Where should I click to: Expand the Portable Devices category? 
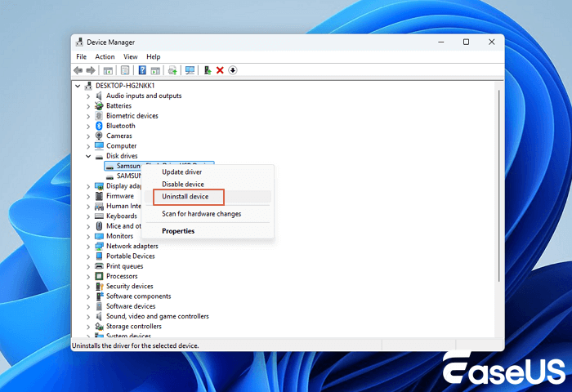[88, 256]
